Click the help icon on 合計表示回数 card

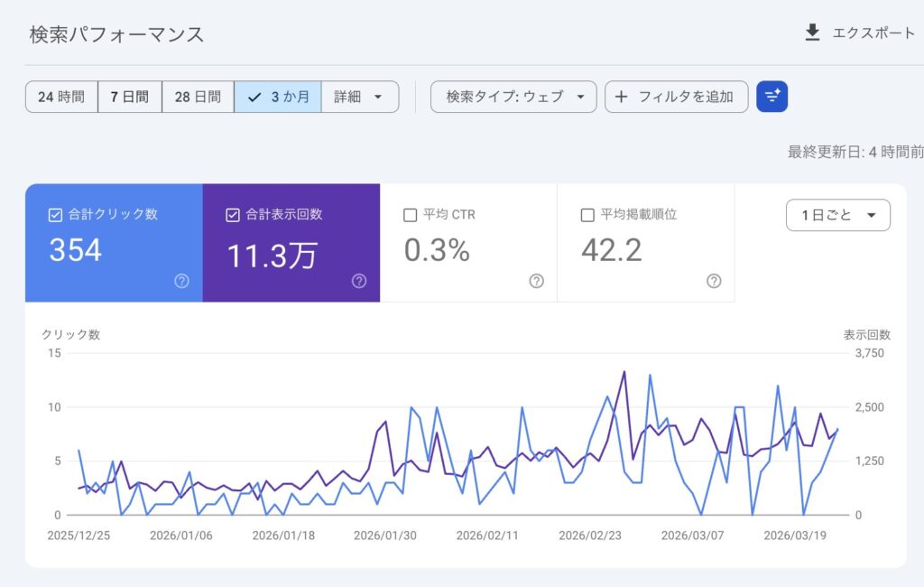359,282
